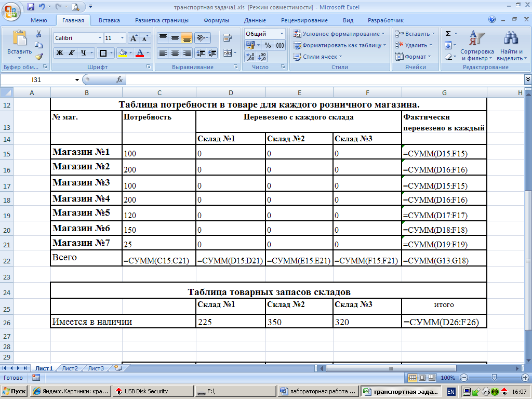Open the Fill down icon
Image resolution: width=532 pixels, height=399 pixels.
[x=448, y=45]
